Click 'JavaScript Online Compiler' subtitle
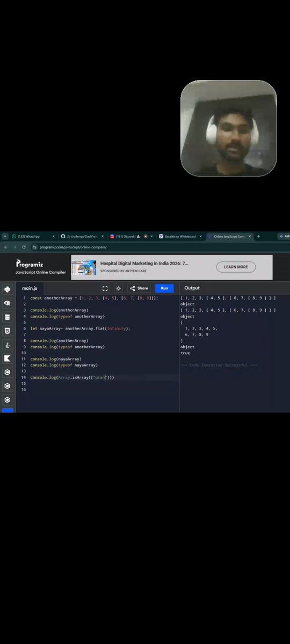Image resolution: width=290 pixels, height=644 pixels. click(40, 273)
